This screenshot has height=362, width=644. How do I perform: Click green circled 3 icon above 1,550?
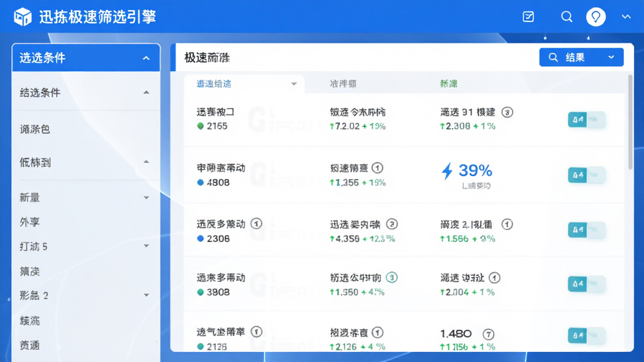392,277
